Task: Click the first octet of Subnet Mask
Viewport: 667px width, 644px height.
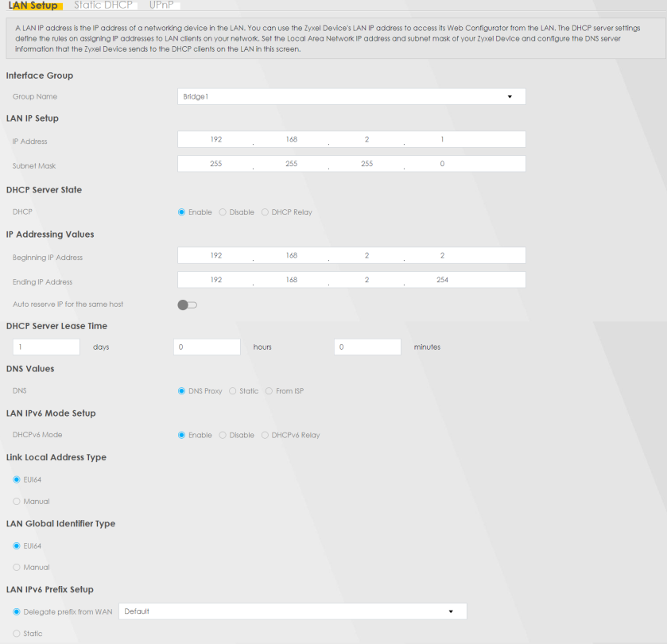Action: (x=216, y=164)
